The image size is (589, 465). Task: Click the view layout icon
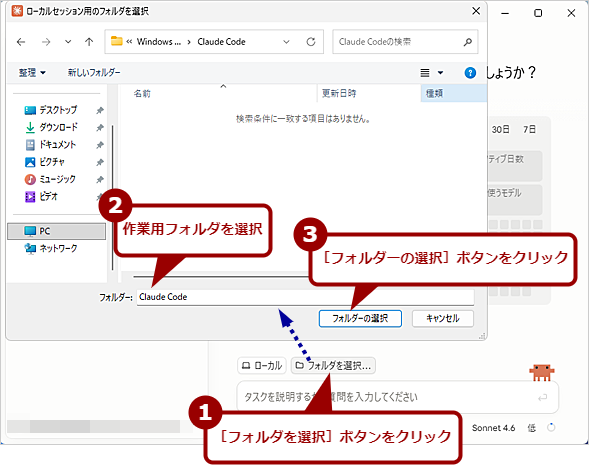pos(425,72)
